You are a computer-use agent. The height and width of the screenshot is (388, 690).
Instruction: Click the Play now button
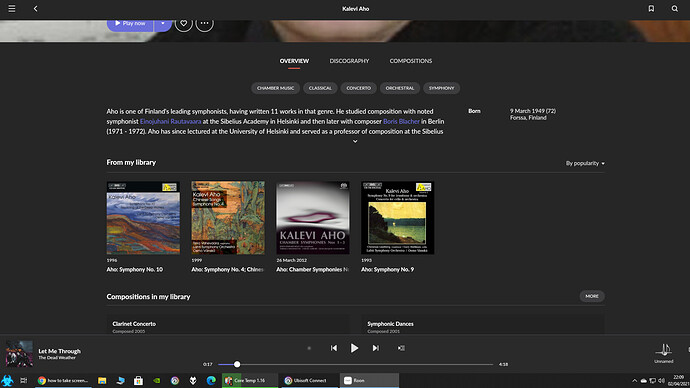pyautogui.click(x=130, y=24)
